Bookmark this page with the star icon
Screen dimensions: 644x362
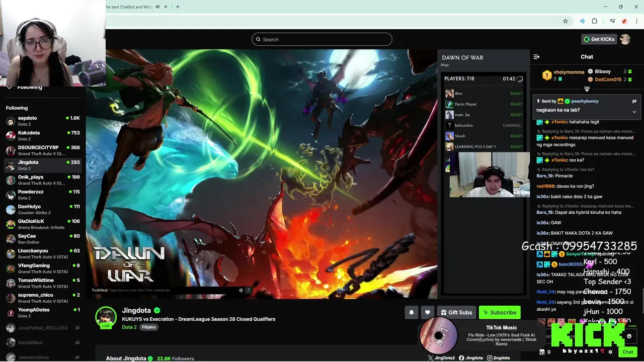coord(566,21)
